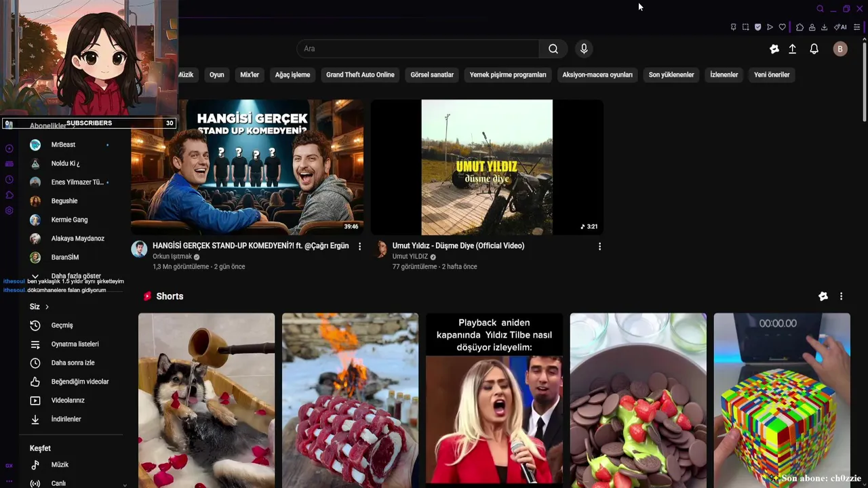This screenshot has width=868, height=488.
Task: Open YouTube notifications bell
Action: (814, 49)
